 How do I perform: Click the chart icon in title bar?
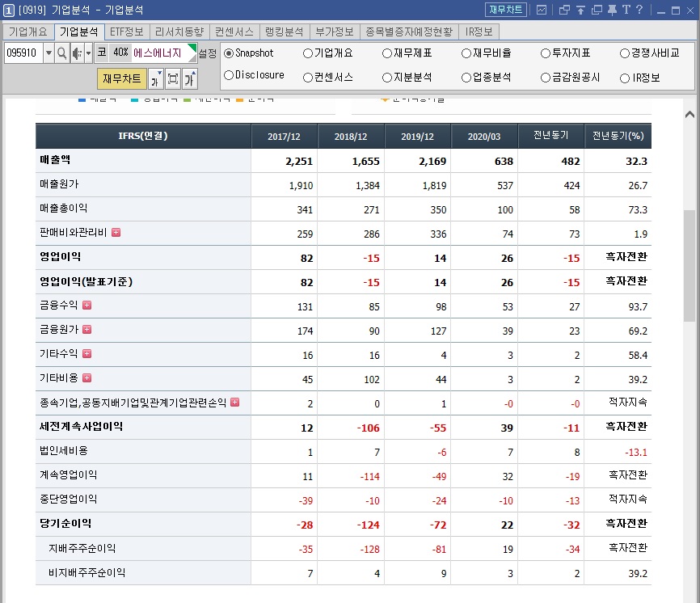tap(542, 10)
